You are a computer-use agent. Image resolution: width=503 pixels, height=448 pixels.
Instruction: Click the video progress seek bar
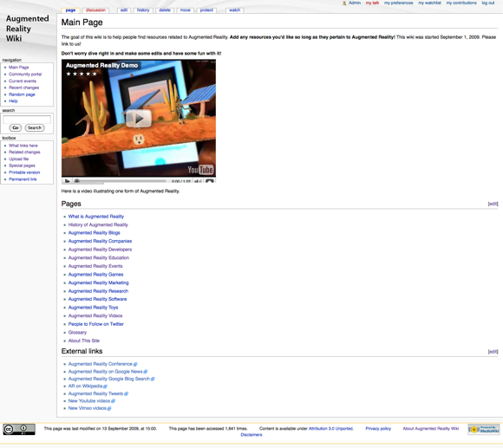click(x=121, y=181)
